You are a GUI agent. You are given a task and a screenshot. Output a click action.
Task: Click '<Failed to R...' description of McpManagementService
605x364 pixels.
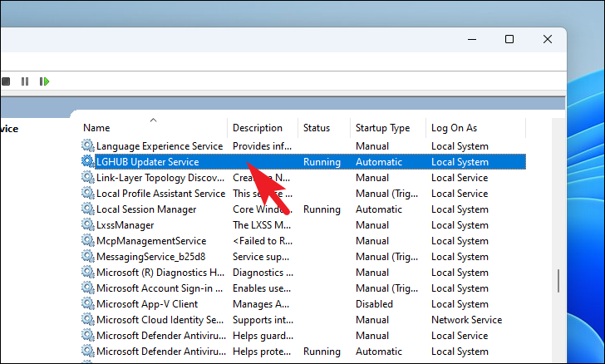(x=263, y=241)
